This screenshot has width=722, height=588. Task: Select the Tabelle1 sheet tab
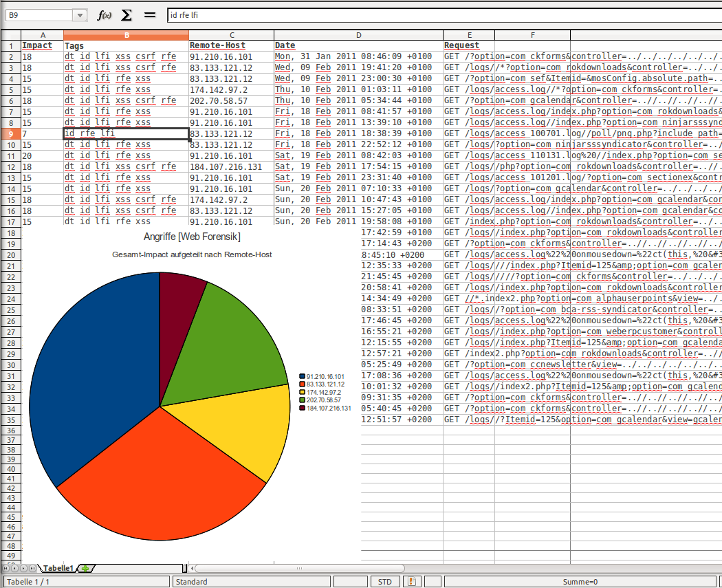(58, 568)
